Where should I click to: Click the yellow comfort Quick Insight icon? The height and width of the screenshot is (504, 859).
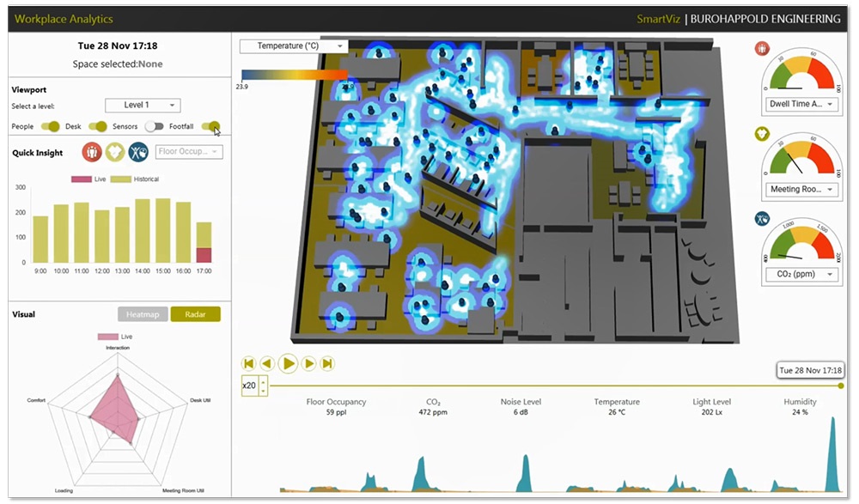[x=115, y=152]
